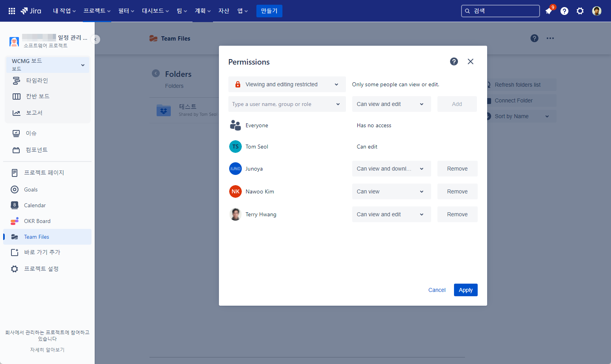
Task: Collapse the sidebar with arrow toggle
Action: coord(95,39)
